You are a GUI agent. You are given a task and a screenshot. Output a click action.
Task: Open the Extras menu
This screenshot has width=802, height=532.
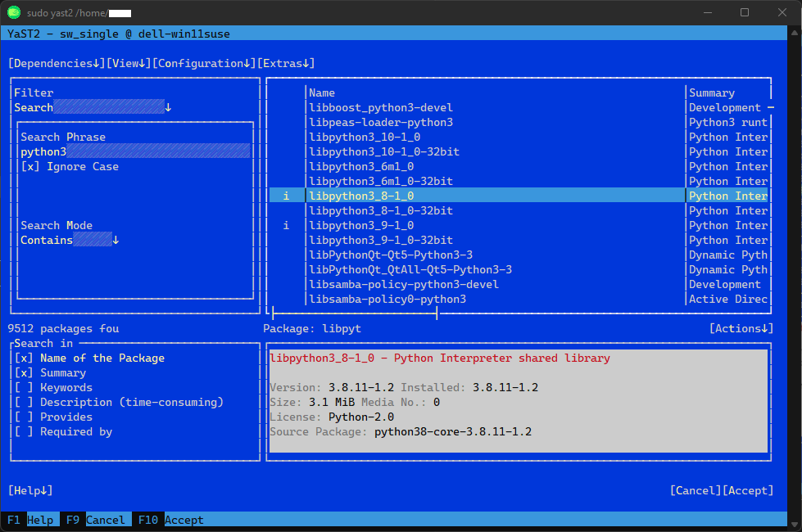(286, 63)
